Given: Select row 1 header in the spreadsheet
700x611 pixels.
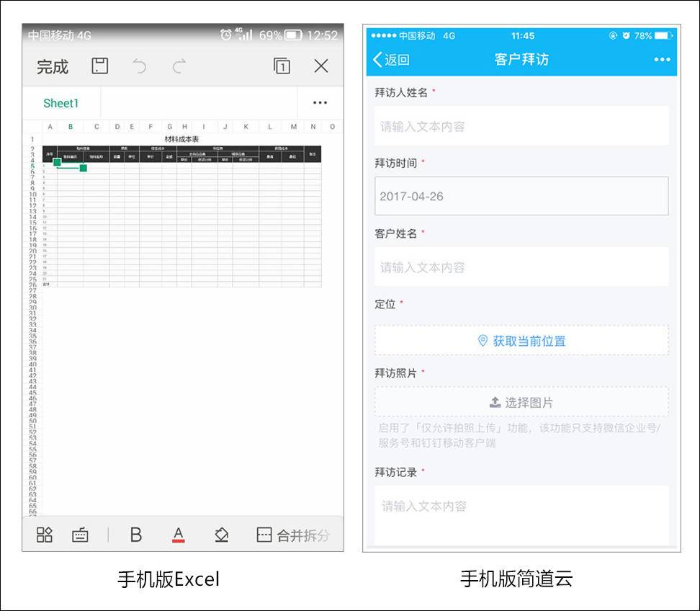Looking at the screenshot, I should (x=32, y=139).
